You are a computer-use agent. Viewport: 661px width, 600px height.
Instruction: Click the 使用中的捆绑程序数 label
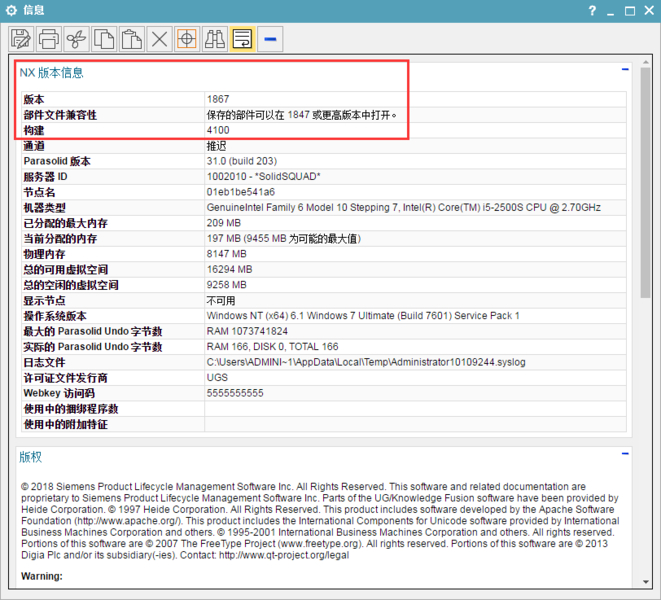pos(71,409)
